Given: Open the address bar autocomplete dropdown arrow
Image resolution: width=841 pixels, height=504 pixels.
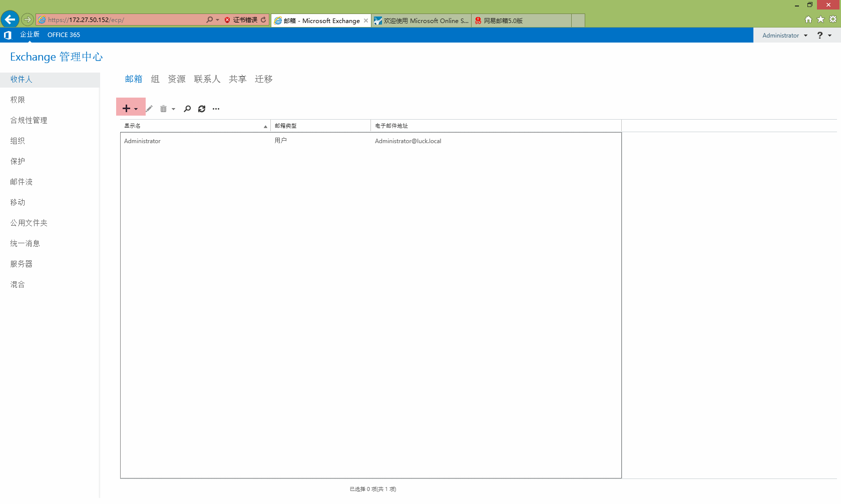Looking at the screenshot, I should tap(217, 20).
